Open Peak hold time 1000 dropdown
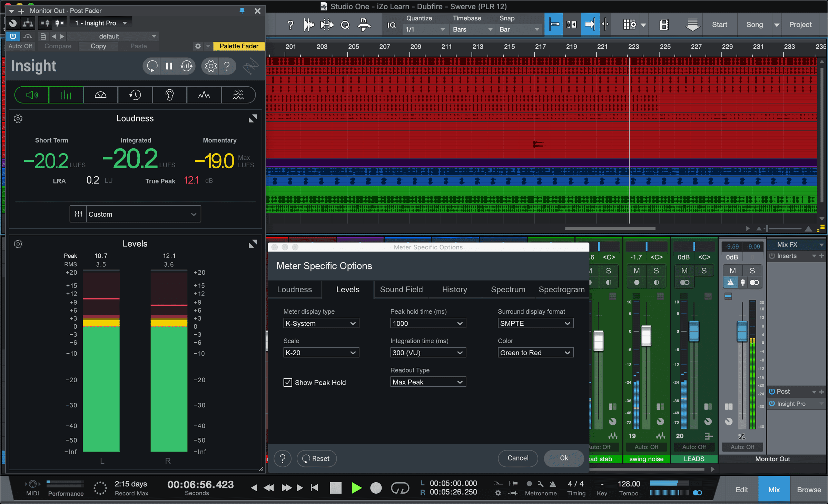Viewport: 828px width, 504px height. click(x=428, y=323)
